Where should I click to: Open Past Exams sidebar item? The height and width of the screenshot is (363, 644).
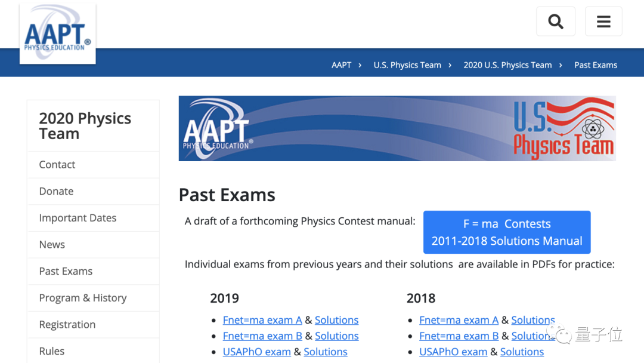point(66,271)
